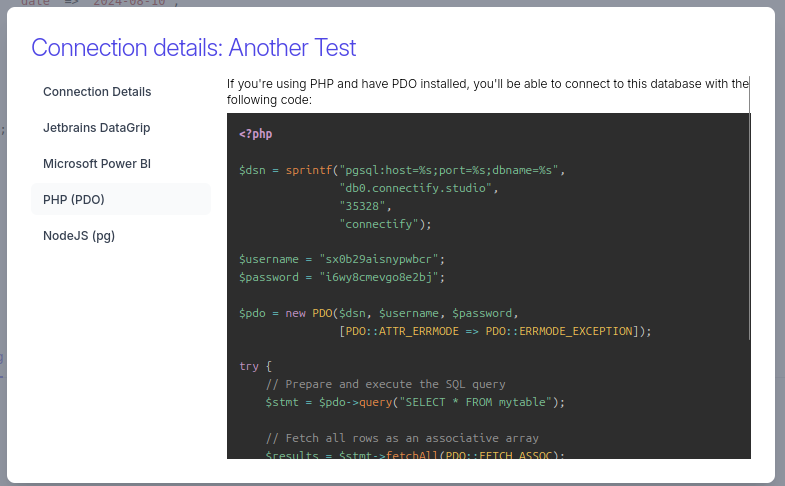Click the "SELECT * FROM mytable" query string
785x486 pixels.
(x=479, y=402)
